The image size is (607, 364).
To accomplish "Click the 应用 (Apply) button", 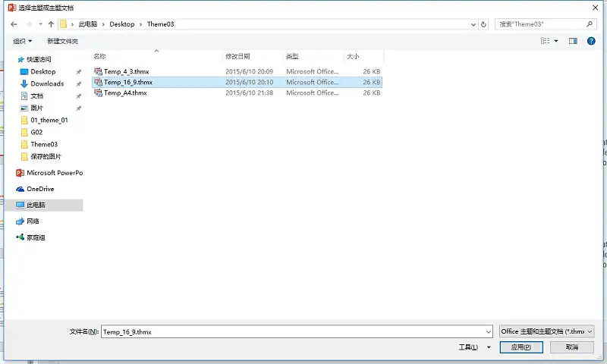I will coord(521,347).
